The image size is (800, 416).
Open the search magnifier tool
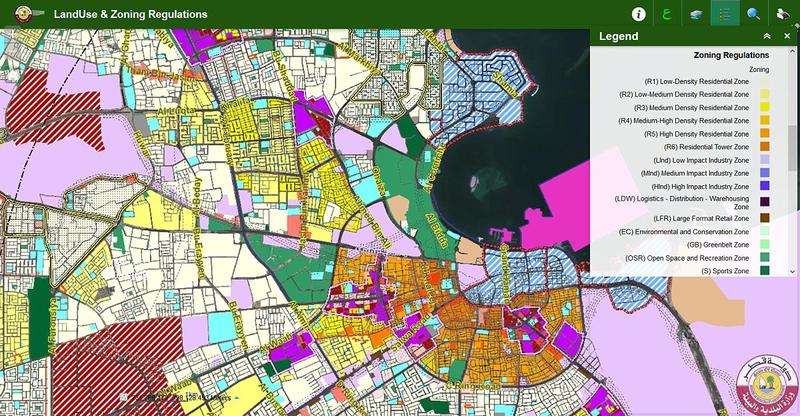[753, 15]
